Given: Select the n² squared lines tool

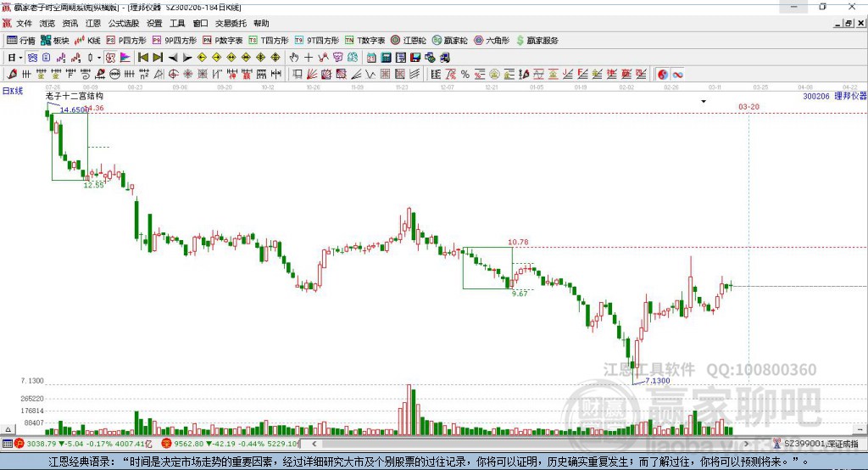Looking at the screenshot, I should (x=144, y=75).
